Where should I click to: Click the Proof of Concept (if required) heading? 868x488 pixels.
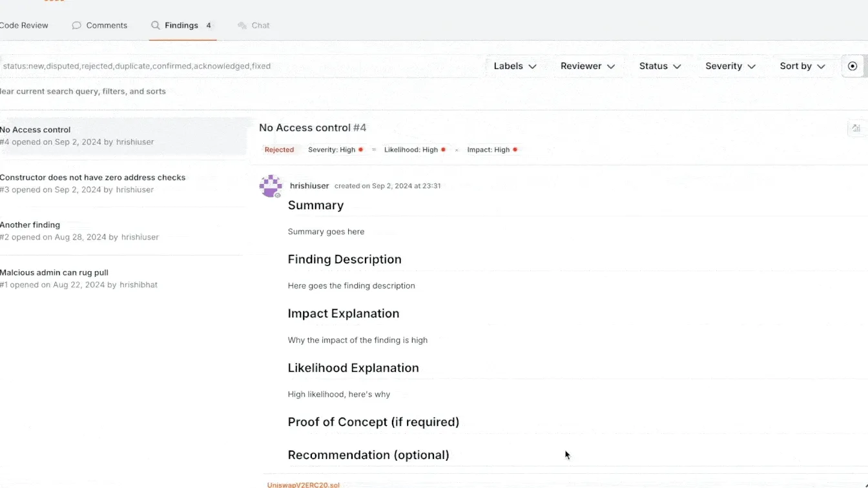373,422
